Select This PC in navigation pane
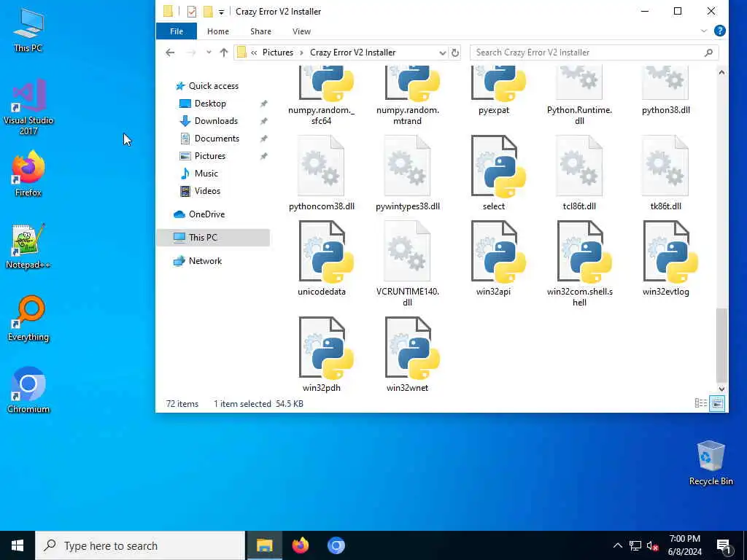Viewport: 747px width, 560px height. [x=213, y=238]
